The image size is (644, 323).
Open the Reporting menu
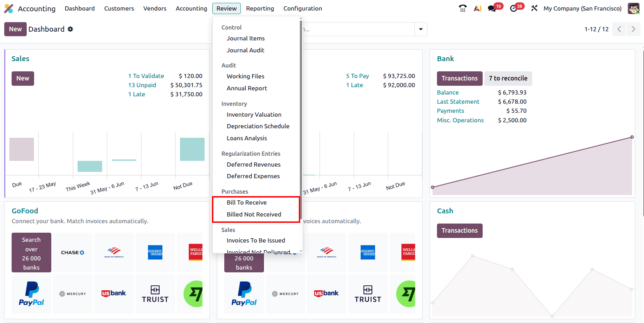click(x=260, y=8)
